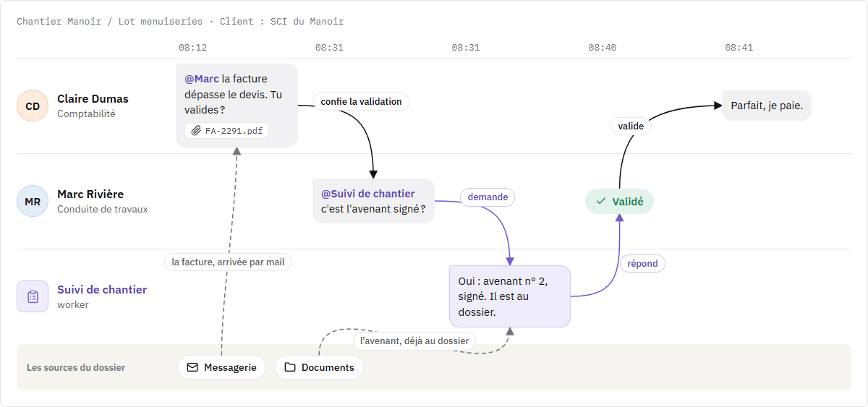Click the Chantier Manoir breadcrumb header
868x407 pixels.
(181, 22)
